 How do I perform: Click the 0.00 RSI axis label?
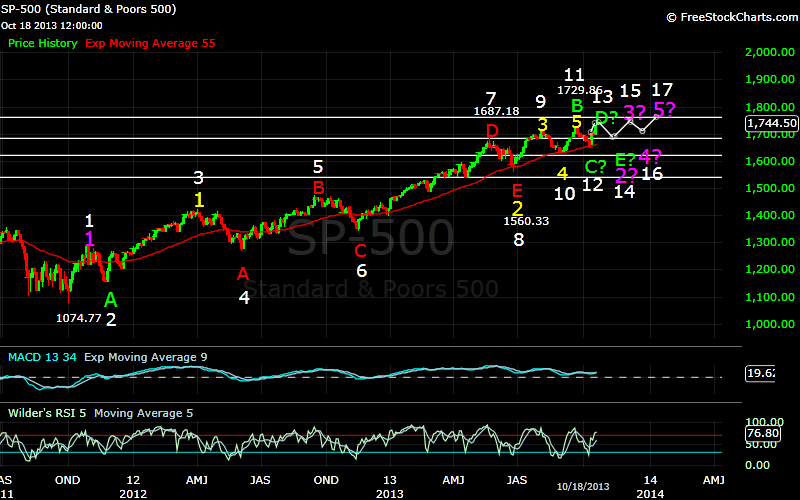[758, 465]
